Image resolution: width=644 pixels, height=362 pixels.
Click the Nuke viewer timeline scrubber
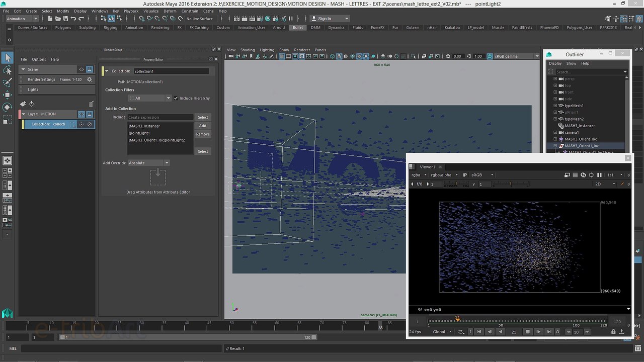coord(457,319)
